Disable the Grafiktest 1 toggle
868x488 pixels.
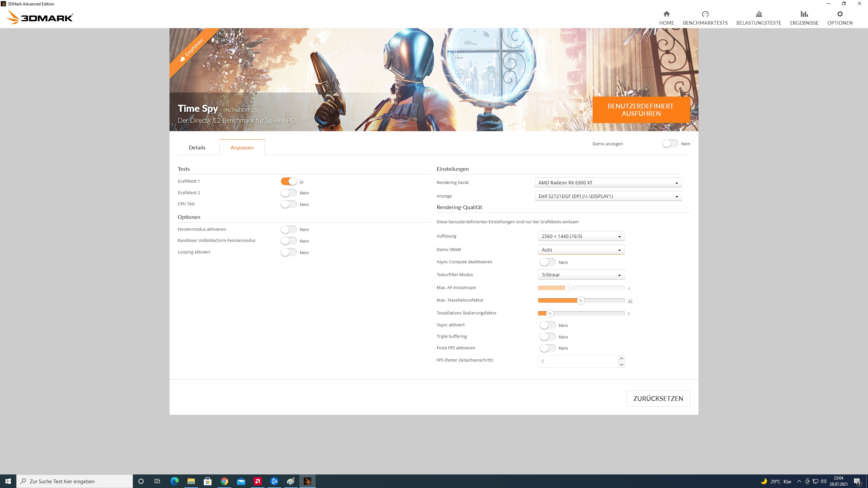click(x=289, y=182)
